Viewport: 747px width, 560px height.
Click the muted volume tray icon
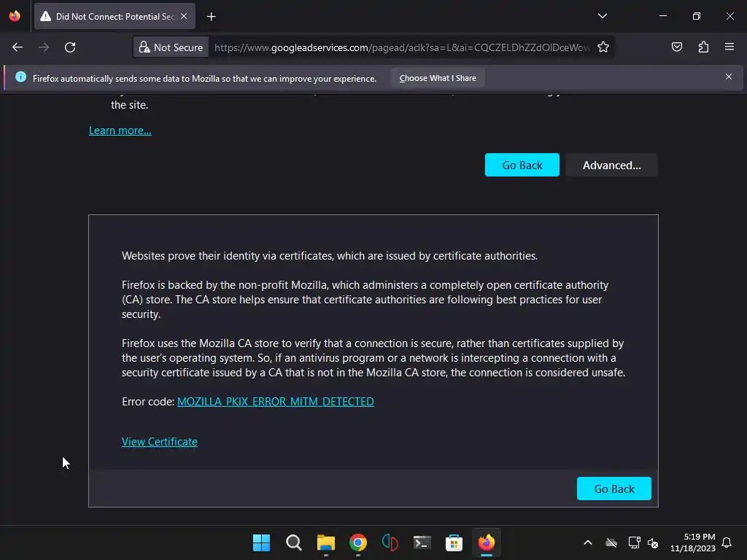[x=653, y=542]
